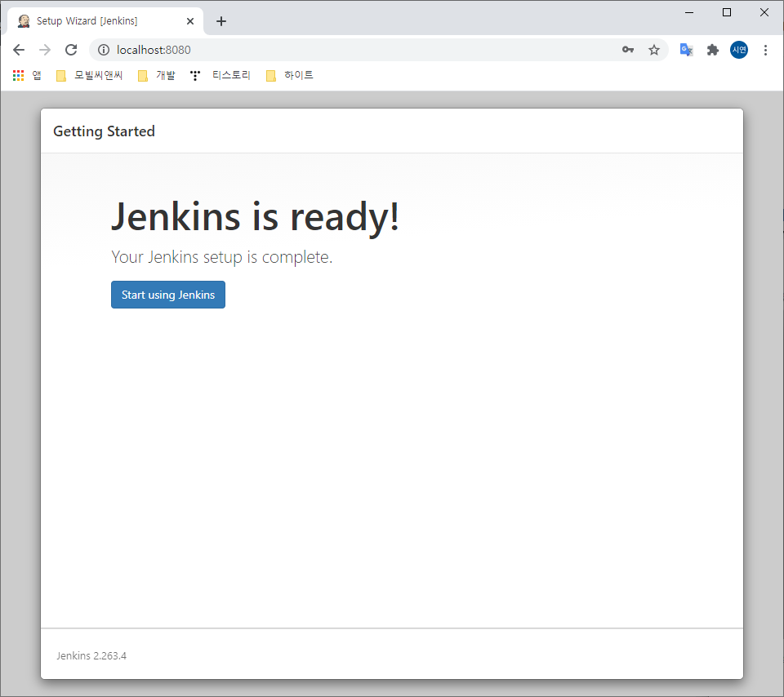Screen dimensions: 784x697
Task: Open Chrome three-dot menu
Action: (x=765, y=50)
